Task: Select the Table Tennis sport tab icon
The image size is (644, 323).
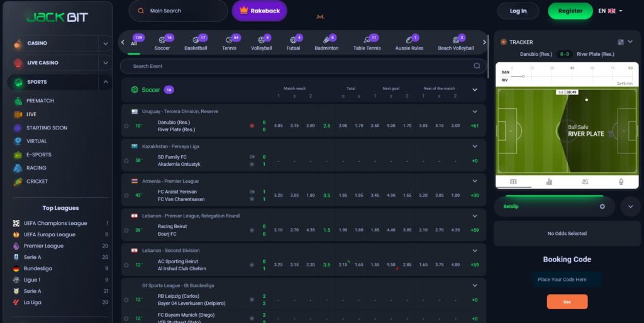Action: click(x=367, y=40)
